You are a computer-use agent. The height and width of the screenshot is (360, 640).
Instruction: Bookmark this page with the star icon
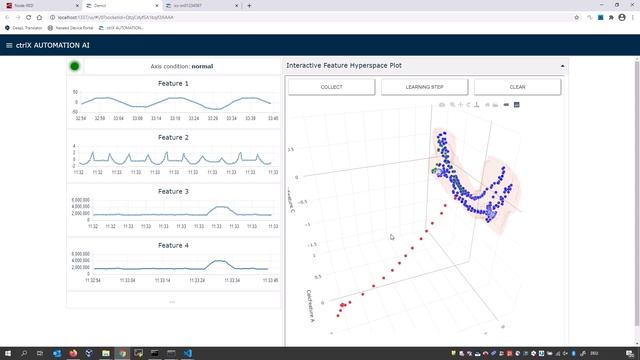pyautogui.click(x=576, y=18)
